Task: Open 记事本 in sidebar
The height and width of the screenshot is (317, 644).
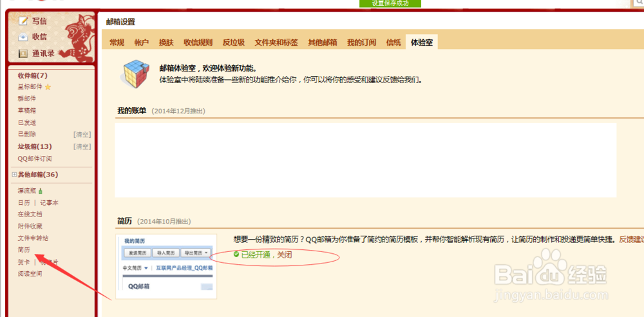Action: [49, 203]
